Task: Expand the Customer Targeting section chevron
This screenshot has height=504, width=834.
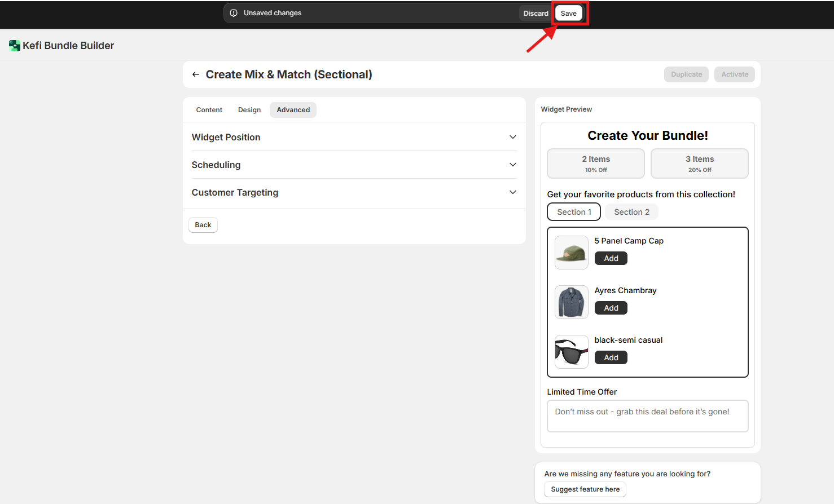Action: [512, 192]
